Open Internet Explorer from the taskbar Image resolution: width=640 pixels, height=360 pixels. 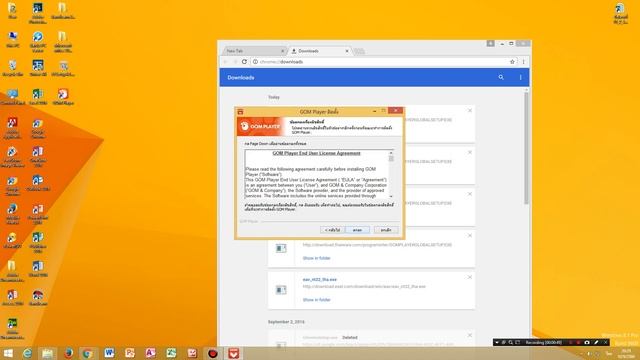[27, 353]
